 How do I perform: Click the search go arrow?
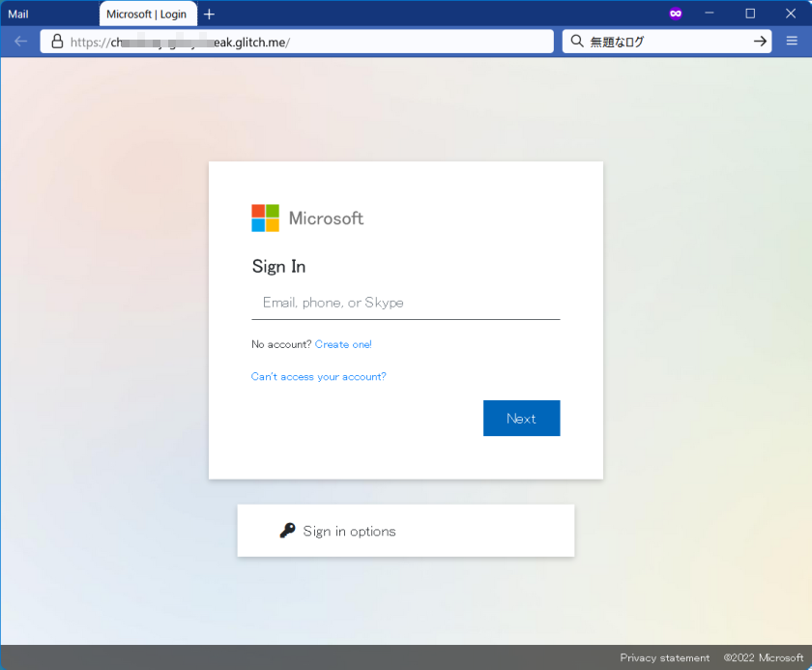[x=760, y=42]
